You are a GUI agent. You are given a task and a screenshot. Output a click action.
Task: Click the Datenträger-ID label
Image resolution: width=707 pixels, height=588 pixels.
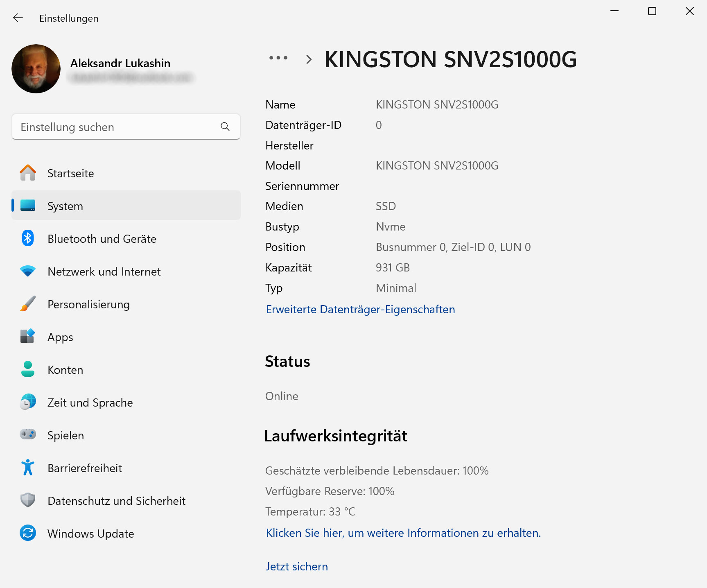pyautogui.click(x=303, y=125)
